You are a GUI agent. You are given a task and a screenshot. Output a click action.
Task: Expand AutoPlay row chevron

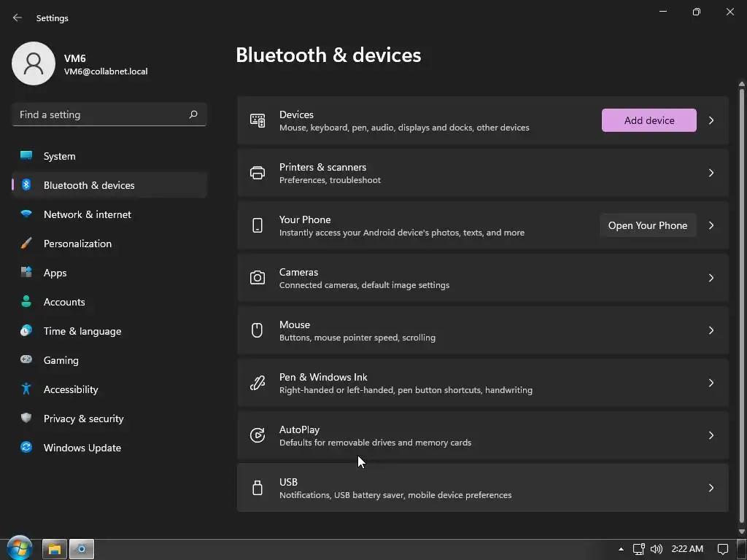[x=711, y=435]
